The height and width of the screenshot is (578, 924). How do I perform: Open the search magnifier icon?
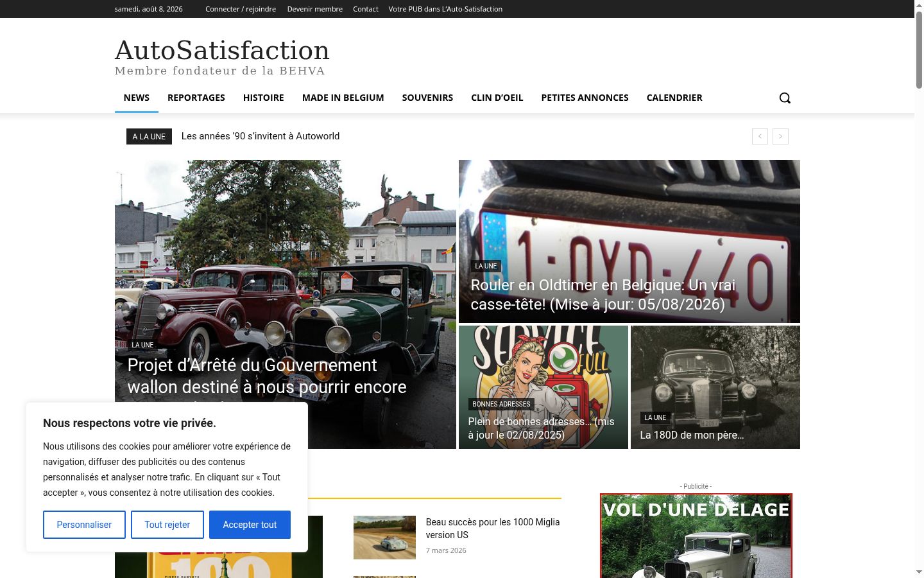tap(785, 98)
